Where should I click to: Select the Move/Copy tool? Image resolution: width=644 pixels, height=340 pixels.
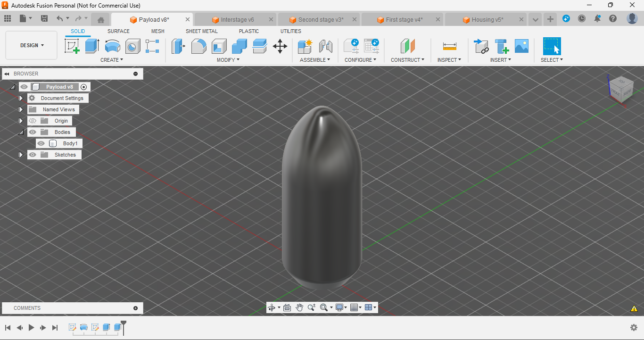coord(280,46)
